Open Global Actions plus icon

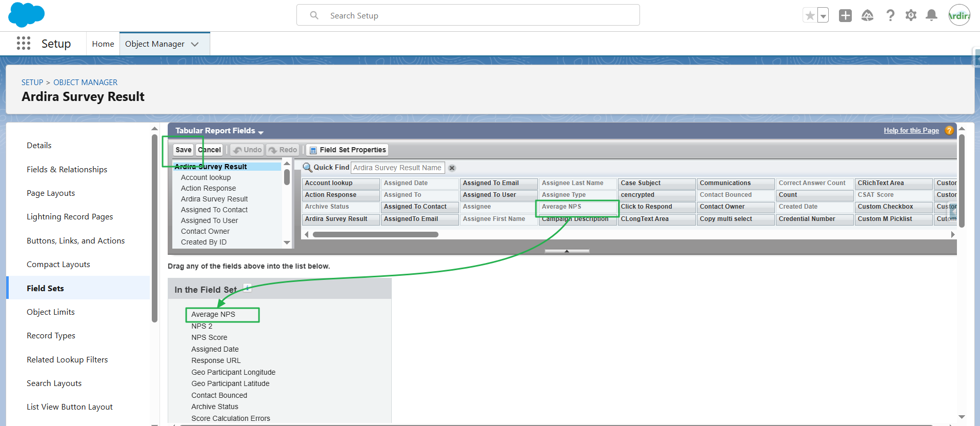[845, 15]
